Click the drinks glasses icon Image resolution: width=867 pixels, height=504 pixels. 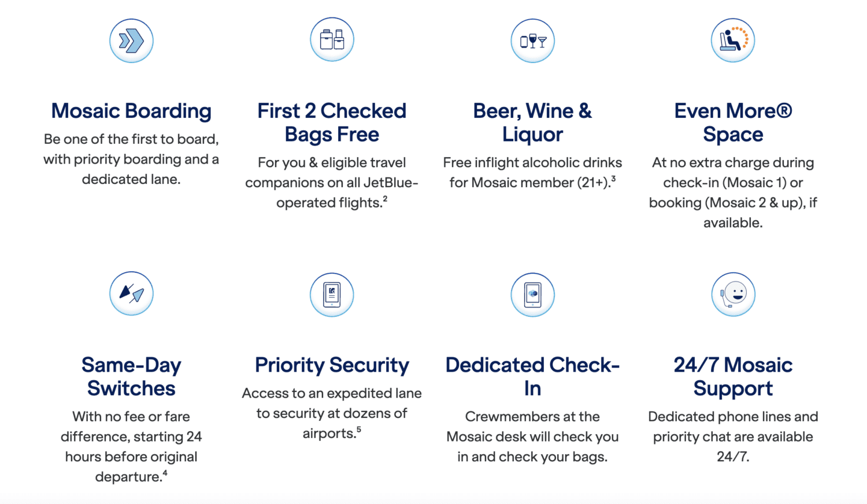coord(532,40)
